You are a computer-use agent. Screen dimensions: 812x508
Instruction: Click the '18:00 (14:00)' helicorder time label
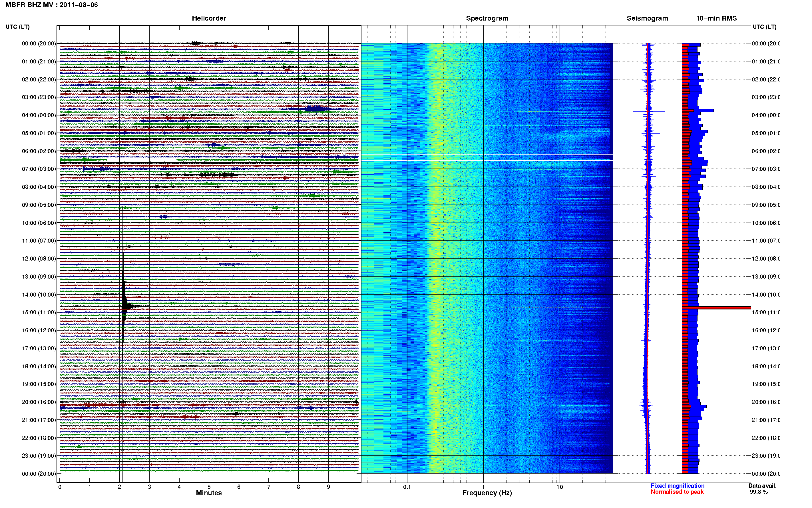39,366
